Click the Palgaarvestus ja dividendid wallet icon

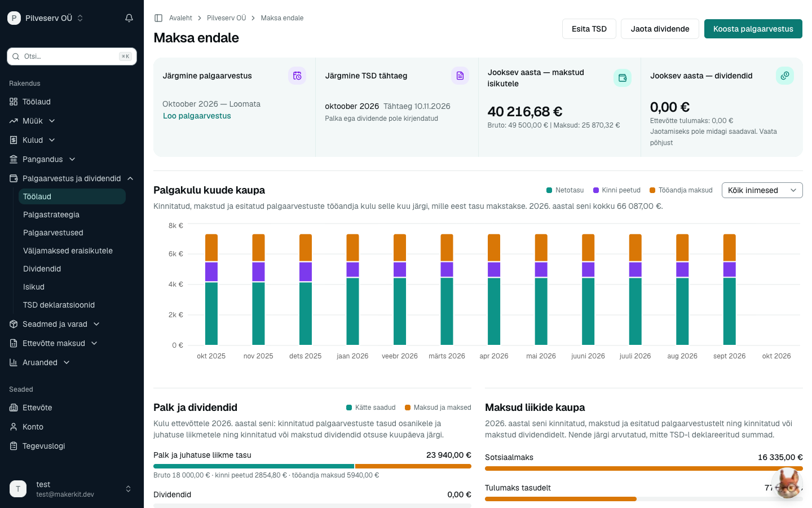14,178
